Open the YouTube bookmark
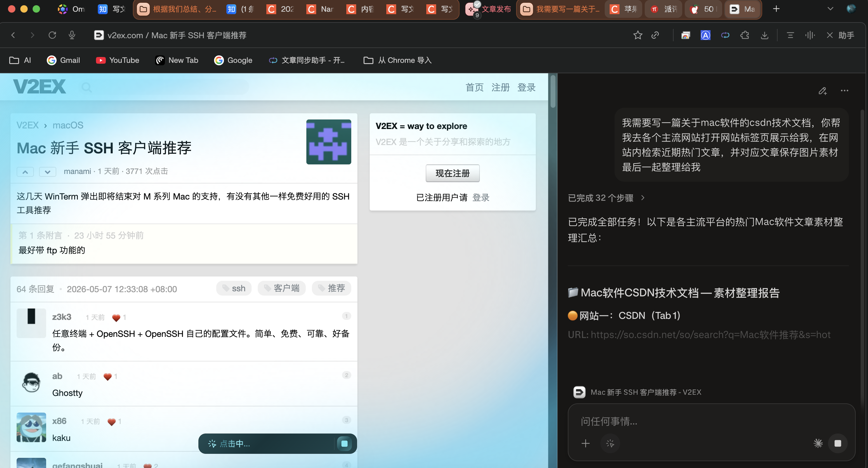The height and width of the screenshot is (468, 868). [x=117, y=60]
